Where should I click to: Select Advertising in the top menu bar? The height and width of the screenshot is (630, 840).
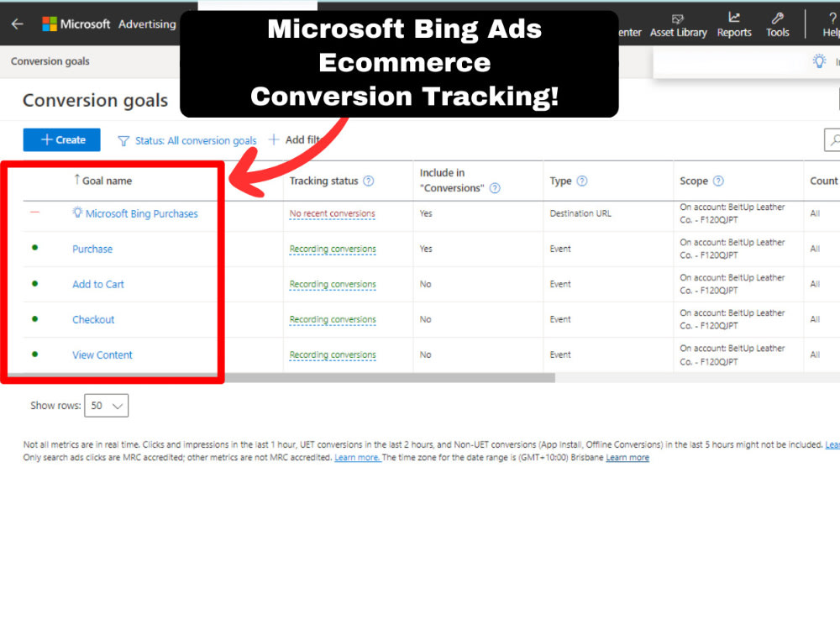[147, 24]
